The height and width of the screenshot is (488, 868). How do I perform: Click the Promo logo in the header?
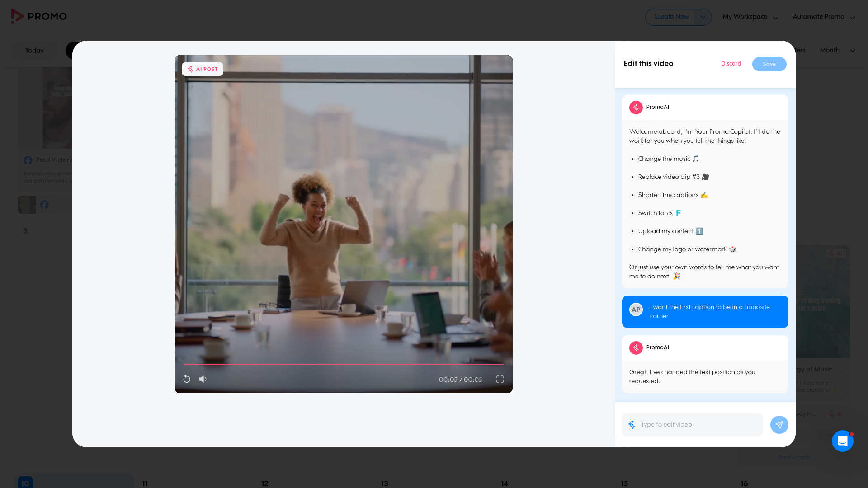pos(39,16)
